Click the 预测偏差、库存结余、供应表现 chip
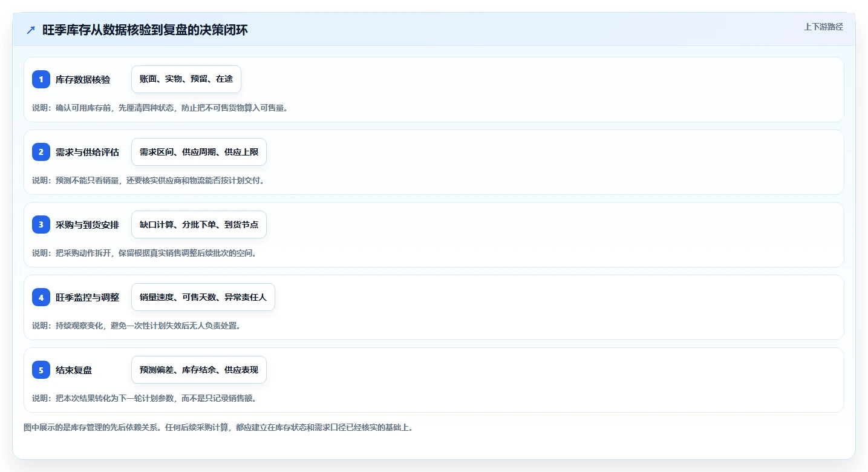868x472 pixels. (199, 370)
